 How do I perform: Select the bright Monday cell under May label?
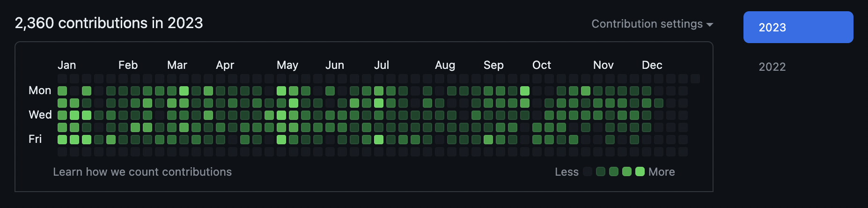pos(281,90)
